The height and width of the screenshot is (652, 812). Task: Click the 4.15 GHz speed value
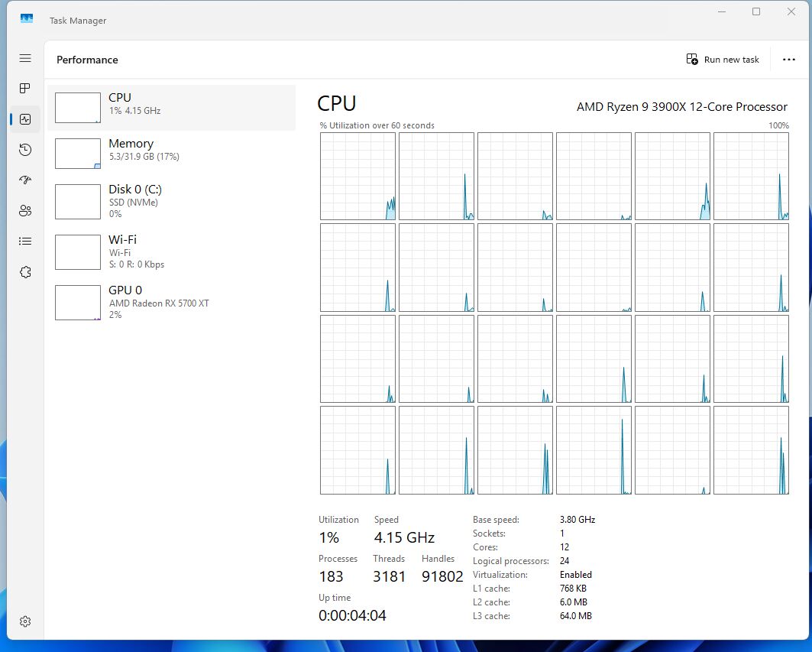point(404,537)
